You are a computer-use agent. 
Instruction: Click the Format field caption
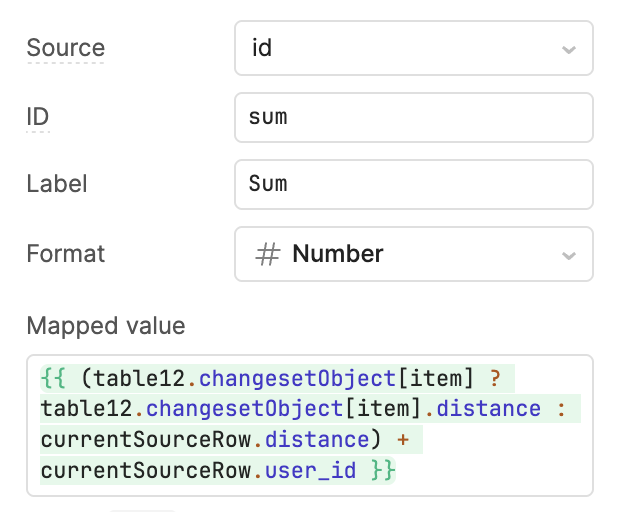(64, 254)
